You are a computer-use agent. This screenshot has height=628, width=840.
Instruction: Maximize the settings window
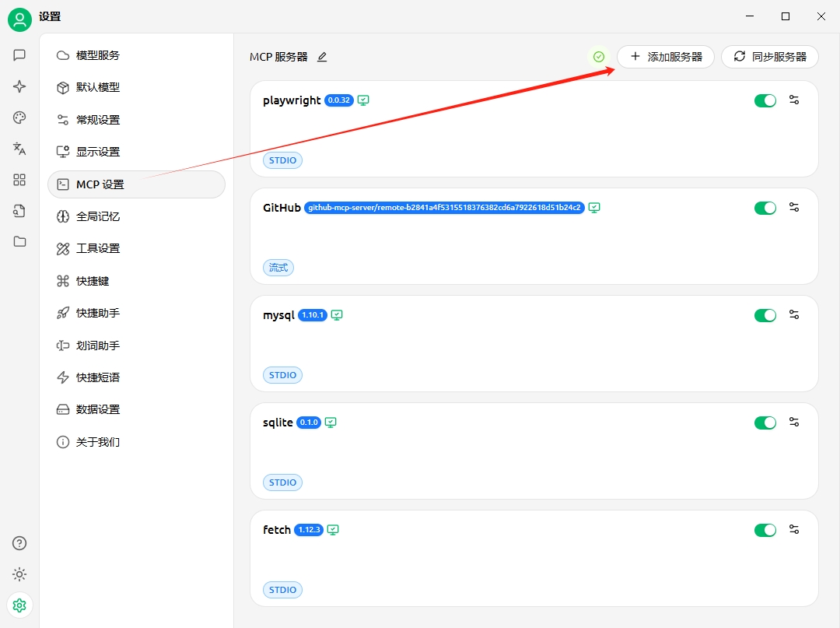click(786, 16)
